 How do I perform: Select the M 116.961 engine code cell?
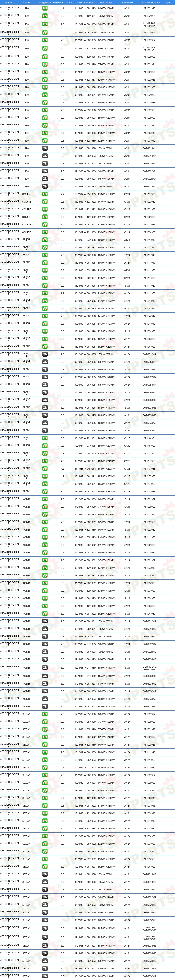point(149,438)
